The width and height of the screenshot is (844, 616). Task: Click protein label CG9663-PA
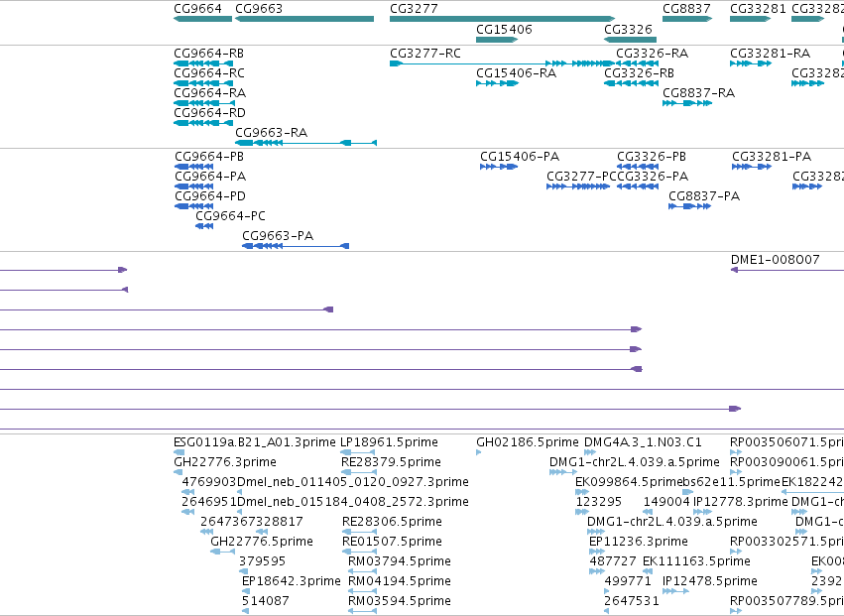278,236
